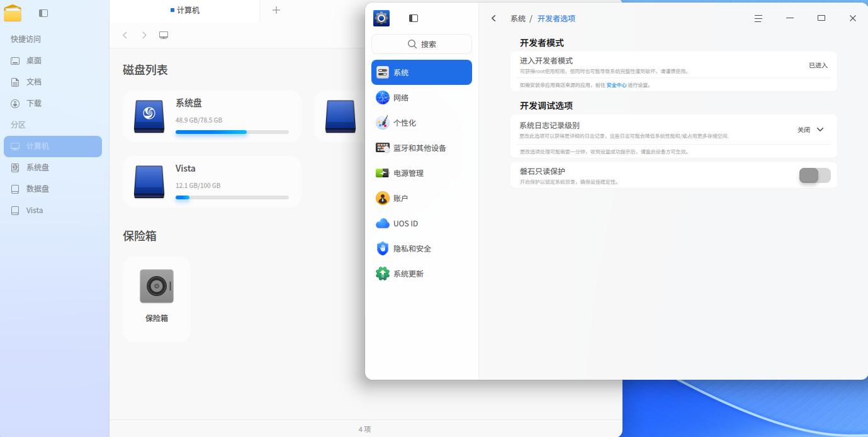Open the settings window hamburger menu

coord(758,18)
